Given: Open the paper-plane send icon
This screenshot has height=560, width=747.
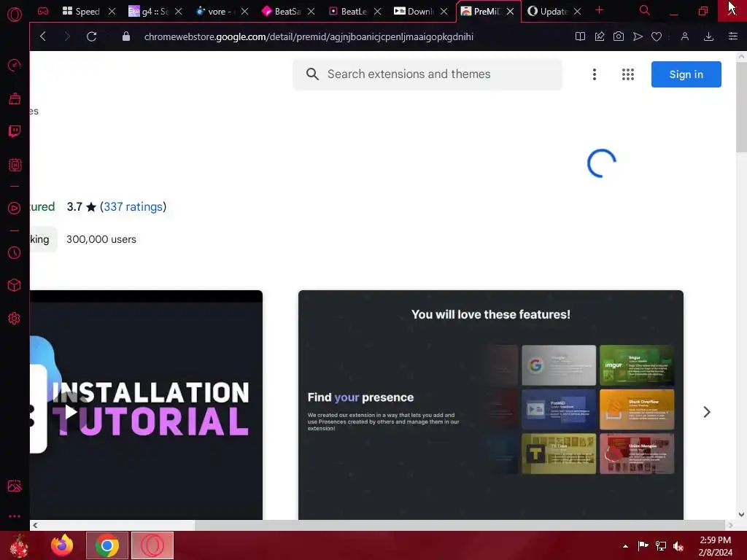Looking at the screenshot, I should [638, 36].
